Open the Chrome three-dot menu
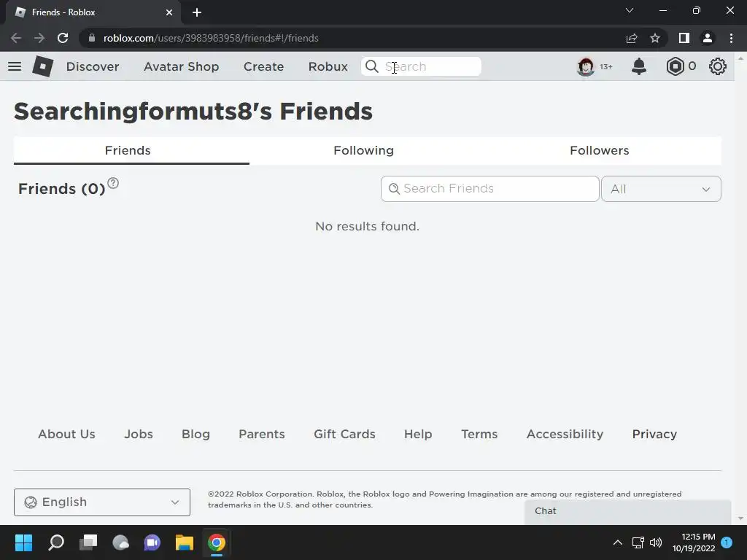The height and width of the screenshot is (560, 747). coord(731,38)
